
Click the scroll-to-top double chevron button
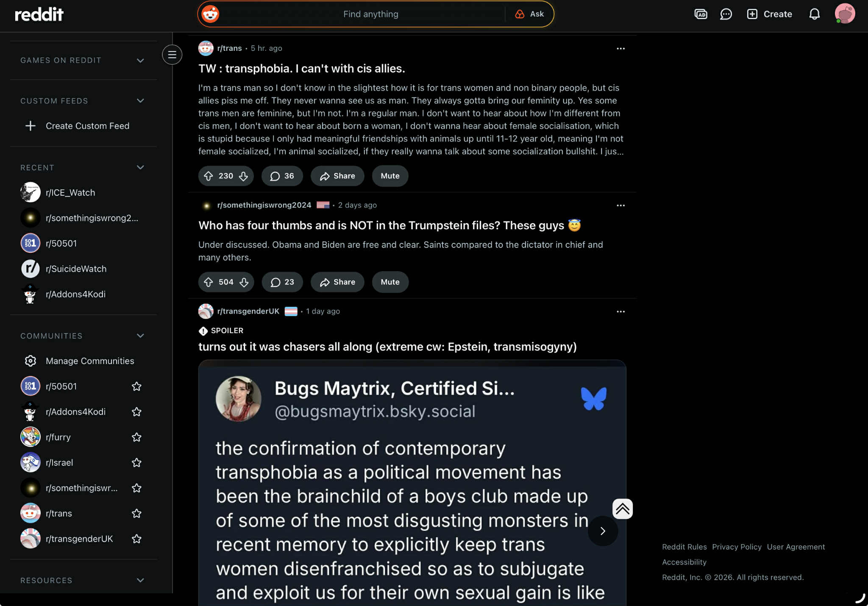click(622, 509)
